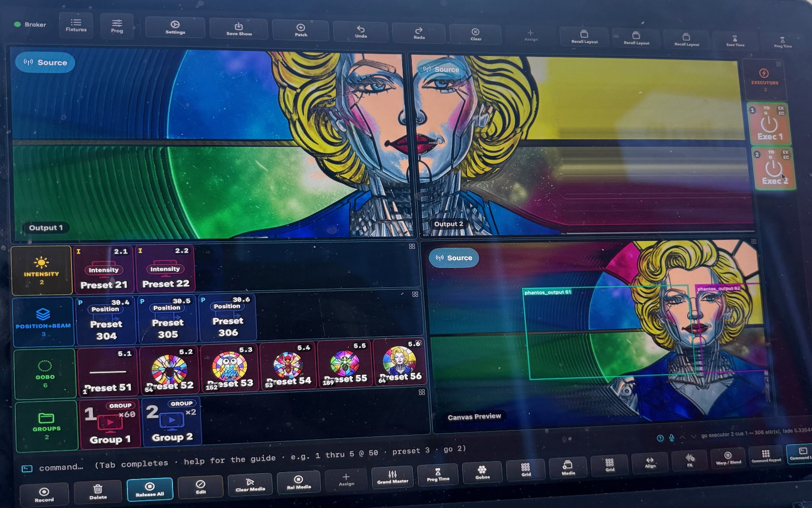The width and height of the screenshot is (812, 508).
Task: Click the Rel Media button
Action: [299, 482]
